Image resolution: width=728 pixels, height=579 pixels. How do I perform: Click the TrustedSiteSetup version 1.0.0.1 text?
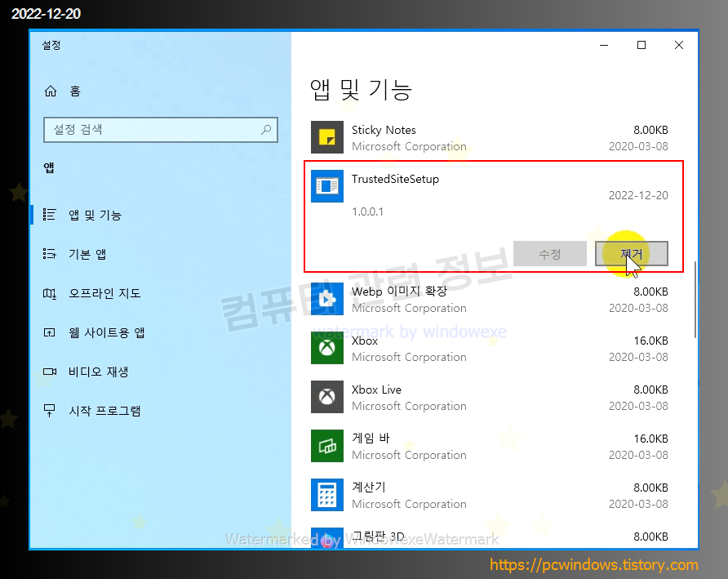coord(368,212)
